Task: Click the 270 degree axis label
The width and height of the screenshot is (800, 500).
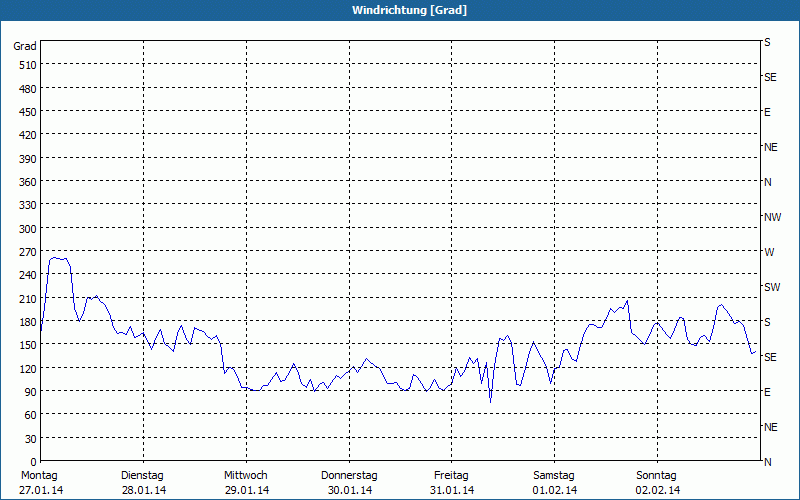Action: pos(26,252)
